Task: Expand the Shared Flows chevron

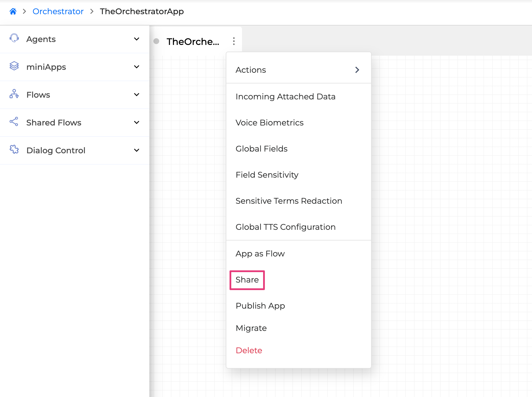Action: [x=137, y=123]
